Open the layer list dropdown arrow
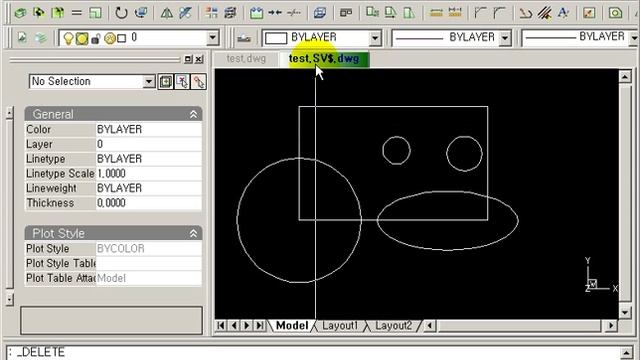640x360 pixels. pos(212,38)
